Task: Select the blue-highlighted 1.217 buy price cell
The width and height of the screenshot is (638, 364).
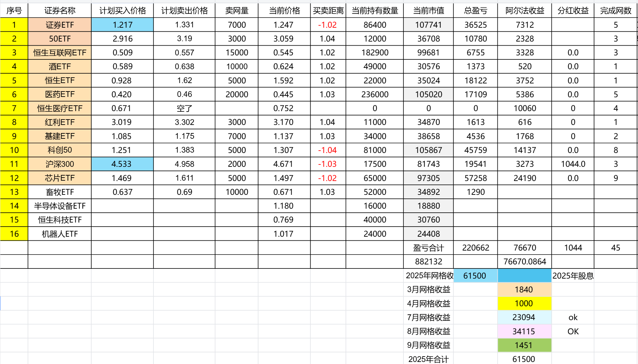Action: point(122,25)
